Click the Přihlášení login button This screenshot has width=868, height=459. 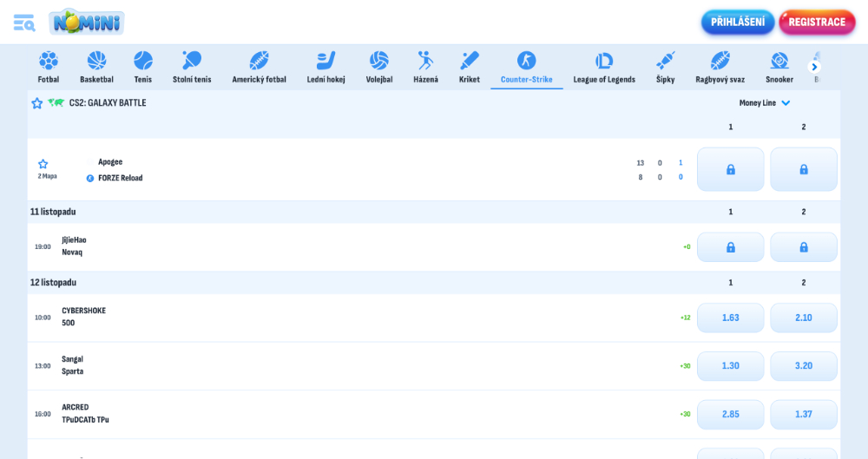tap(738, 23)
